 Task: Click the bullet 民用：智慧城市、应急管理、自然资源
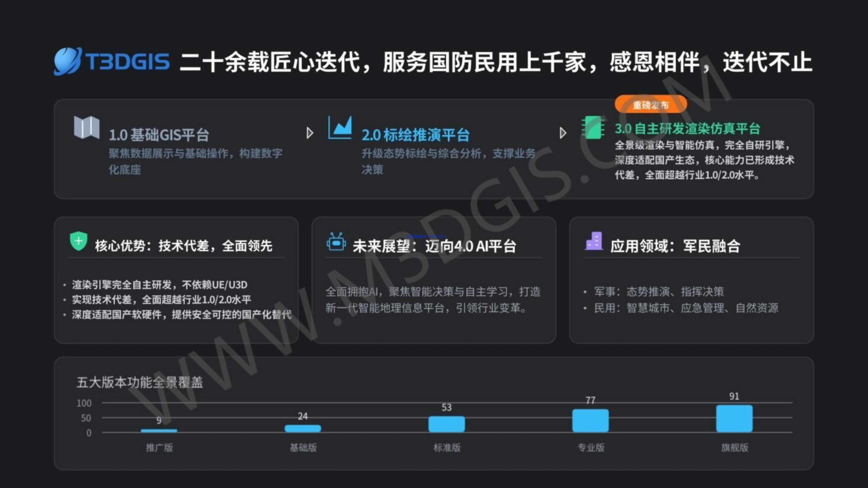[686, 308]
